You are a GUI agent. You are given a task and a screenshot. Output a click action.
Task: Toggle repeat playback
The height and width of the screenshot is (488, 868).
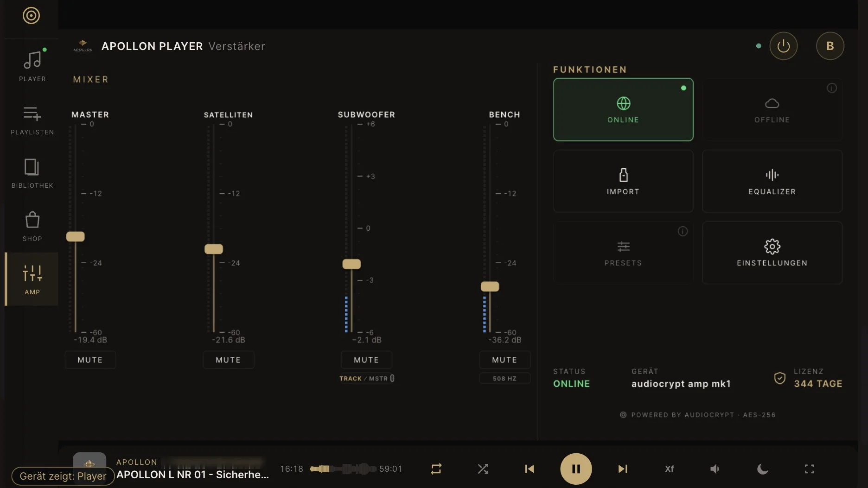coord(436,469)
